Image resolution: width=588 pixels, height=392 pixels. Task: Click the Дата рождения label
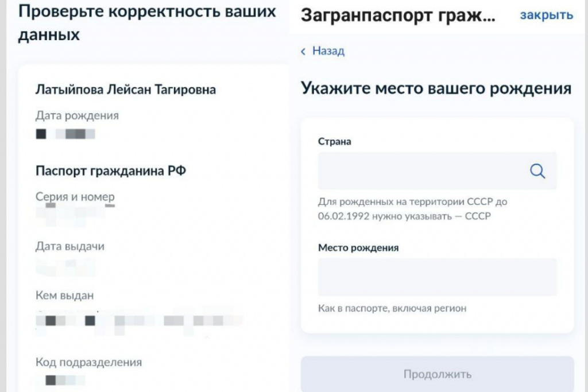point(77,116)
